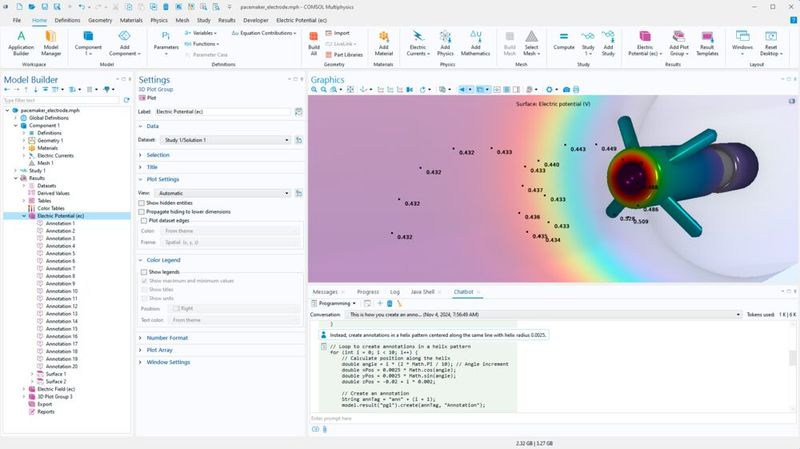Click the Model Builder filter text field
800x449 pixels.
62,101
